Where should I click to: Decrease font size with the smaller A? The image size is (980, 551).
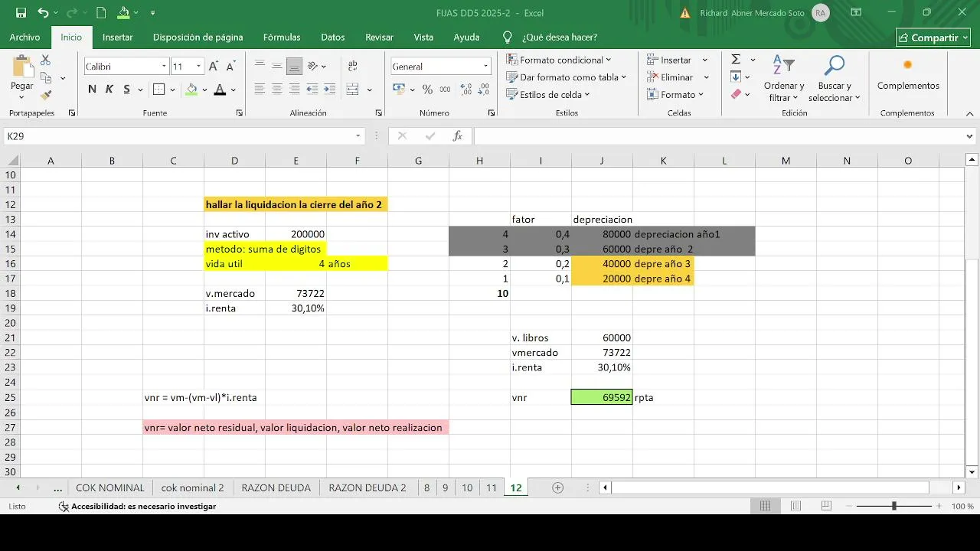coord(230,67)
